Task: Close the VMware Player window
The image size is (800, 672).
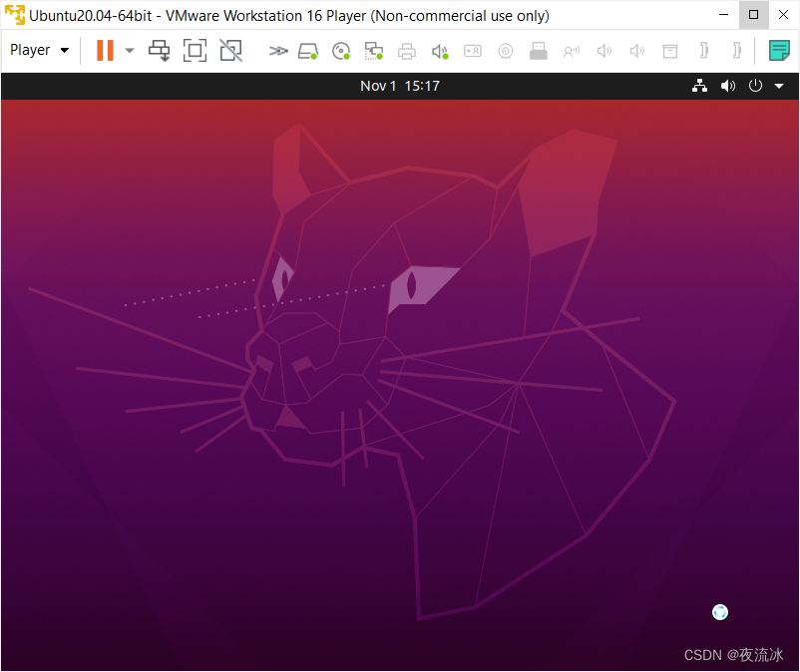Action: click(784, 15)
